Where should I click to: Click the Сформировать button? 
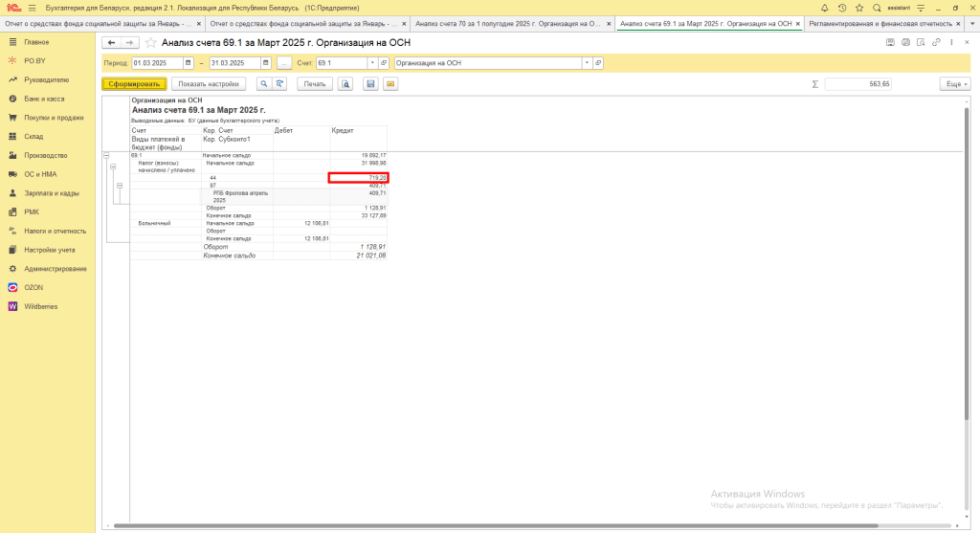click(x=134, y=84)
